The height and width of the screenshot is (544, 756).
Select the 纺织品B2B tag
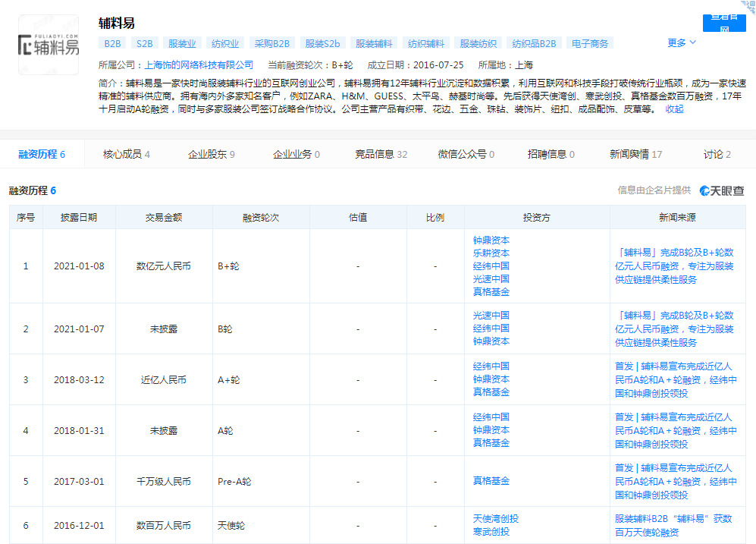point(534,43)
